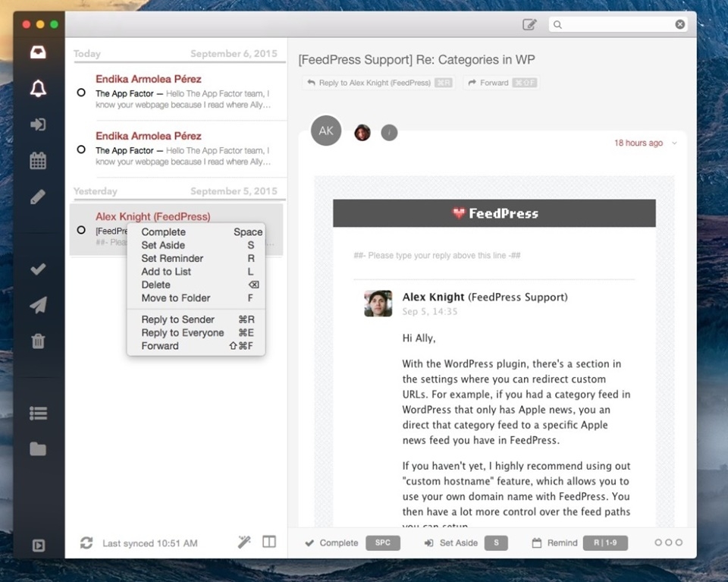Open the three-circles more options icon

pyautogui.click(x=669, y=542)
